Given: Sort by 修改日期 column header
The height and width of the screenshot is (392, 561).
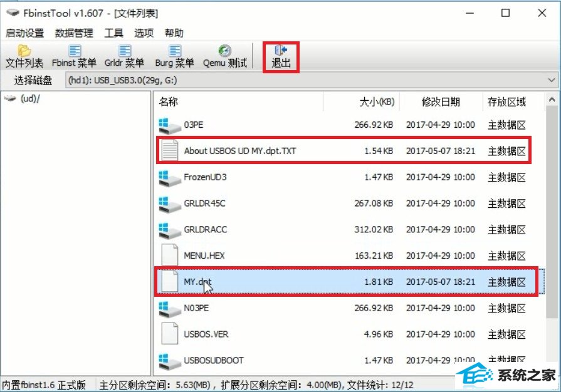Looking at the screenshot, I should click(x=441, y=102).
